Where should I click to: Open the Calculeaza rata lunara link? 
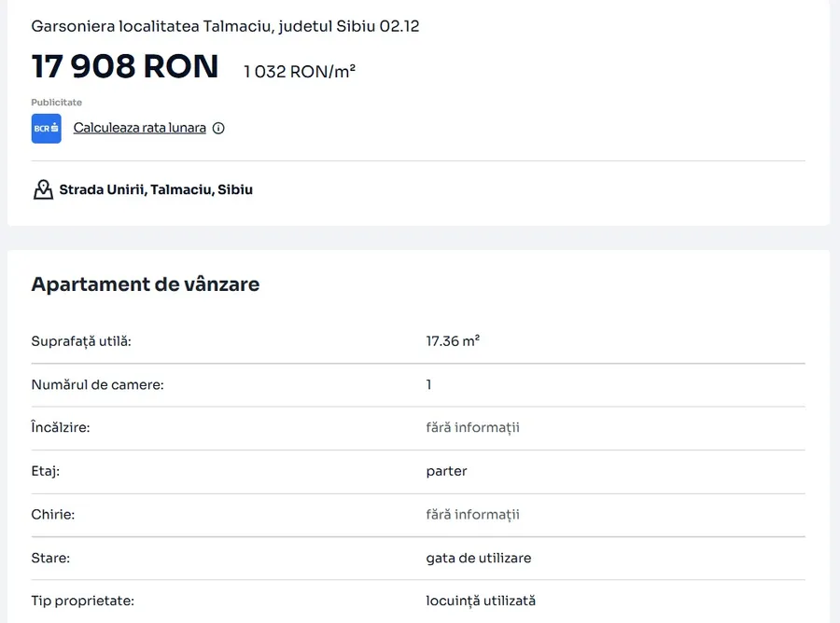140,128
